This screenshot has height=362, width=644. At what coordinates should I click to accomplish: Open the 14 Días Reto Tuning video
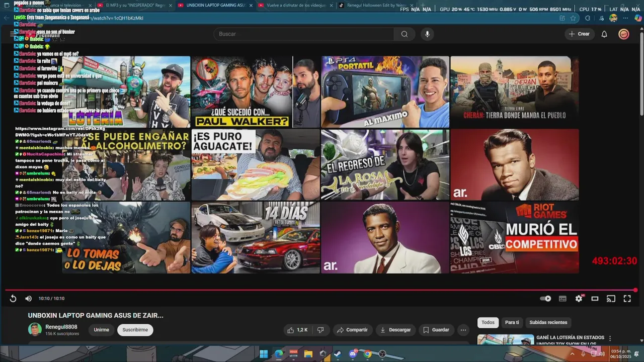[256, 237]
